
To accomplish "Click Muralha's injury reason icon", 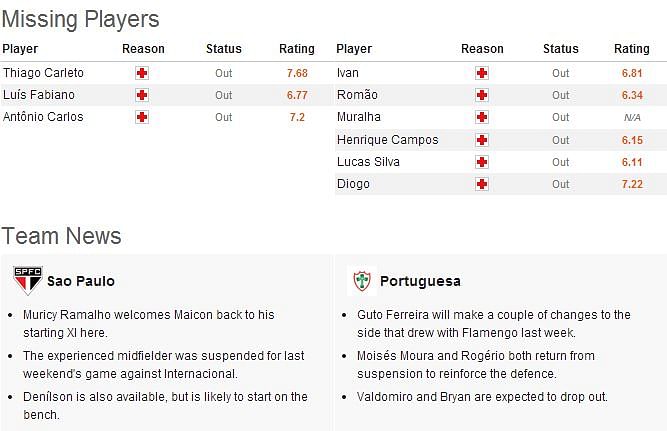I will (x=482, y=117).
